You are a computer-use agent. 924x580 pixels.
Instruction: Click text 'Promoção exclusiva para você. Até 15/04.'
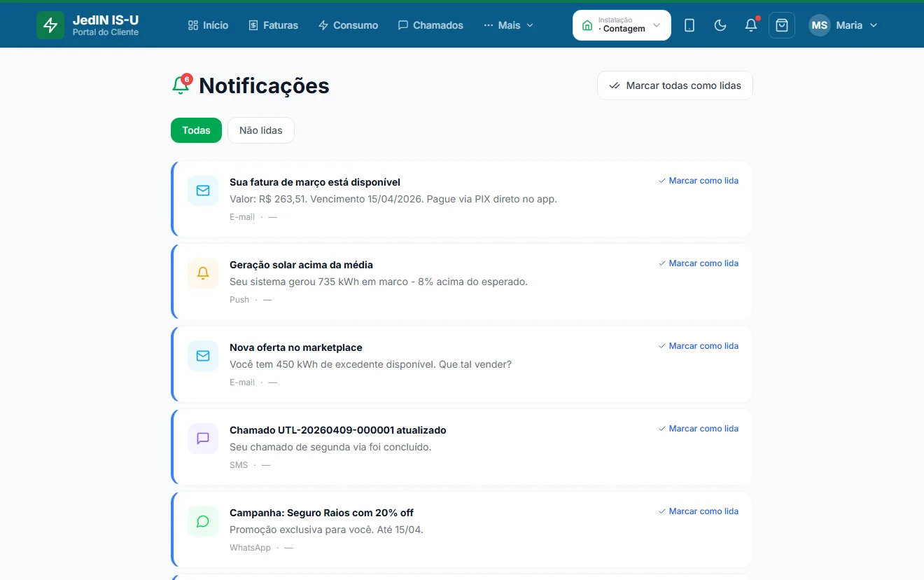click(326, 530)
